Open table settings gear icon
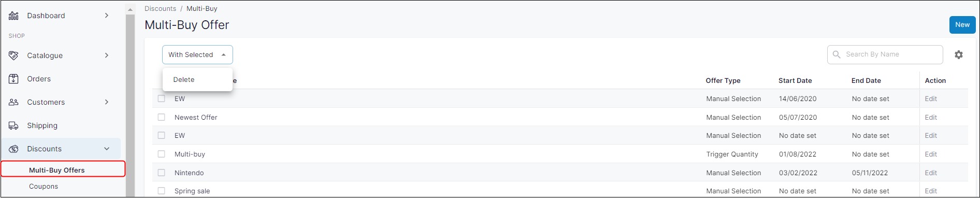 (x=959, y=54)
